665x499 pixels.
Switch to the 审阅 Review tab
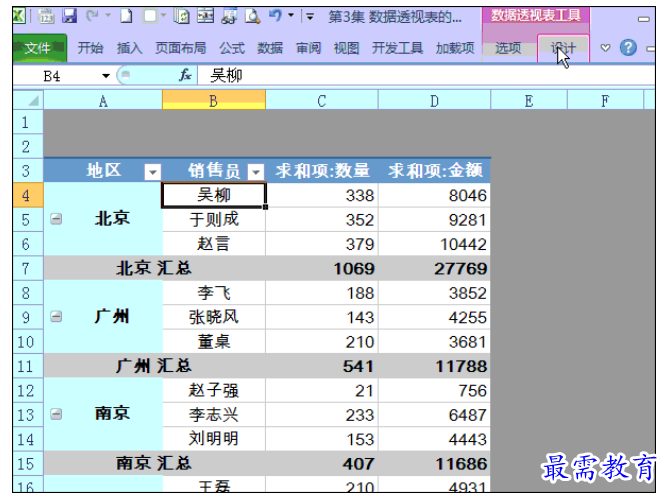click(x=308, y=48)
